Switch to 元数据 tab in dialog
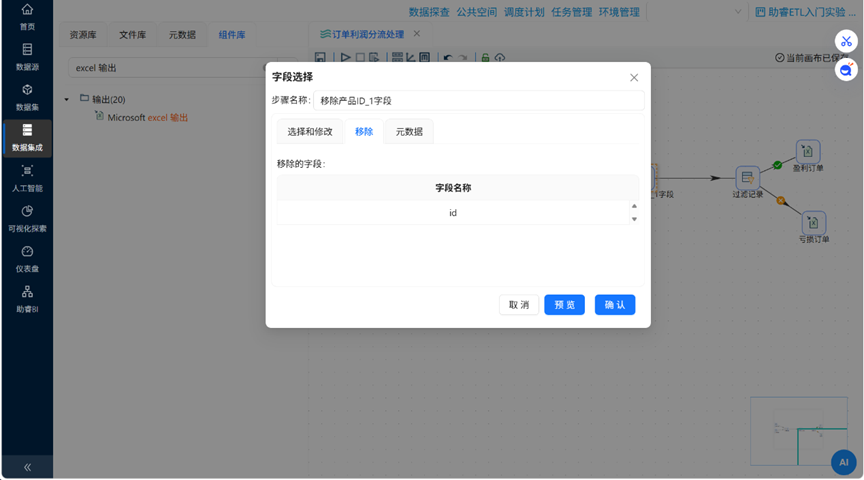Screen dimensions: 864x480 click(409, 132)
